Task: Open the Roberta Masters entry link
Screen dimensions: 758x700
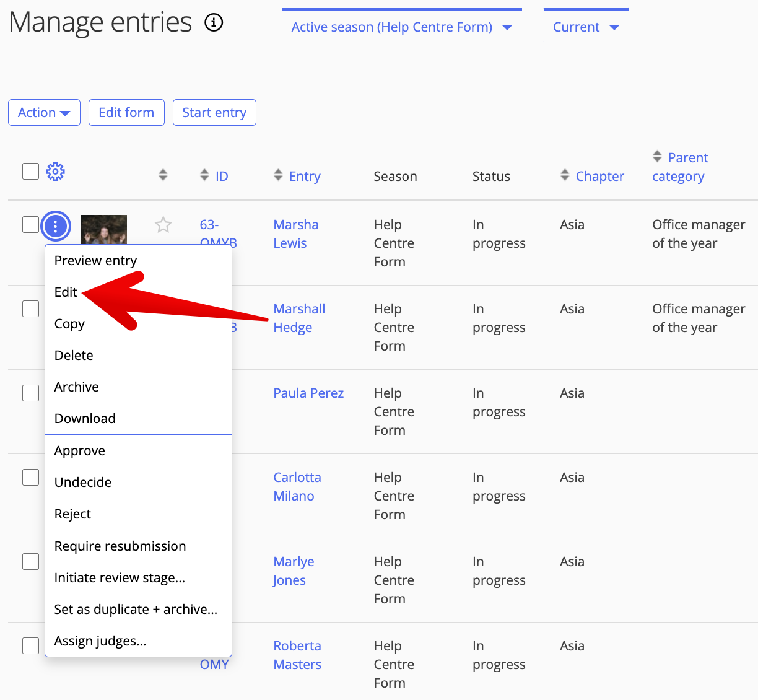Action: (x=297, y=655)
